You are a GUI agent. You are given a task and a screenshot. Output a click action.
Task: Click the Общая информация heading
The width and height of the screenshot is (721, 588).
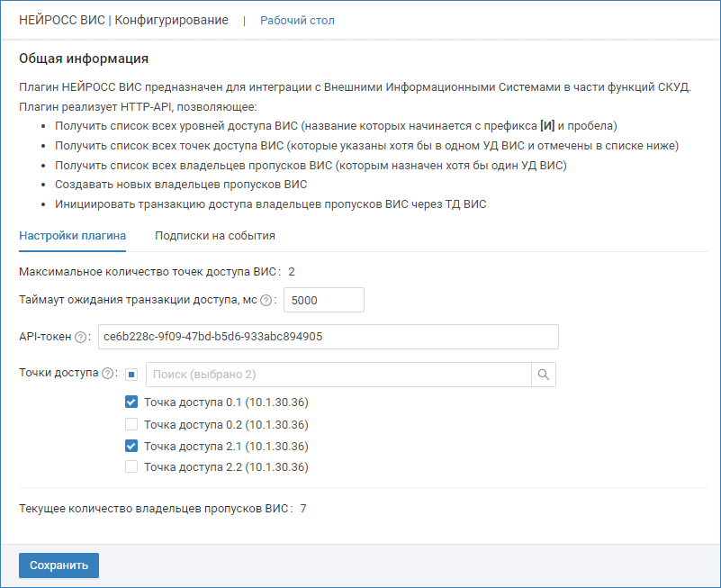tap(83, 59)
